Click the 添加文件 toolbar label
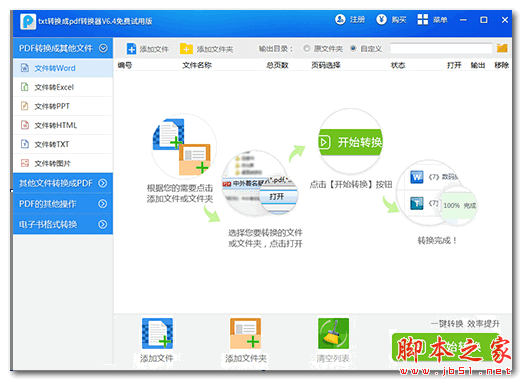 154,49
